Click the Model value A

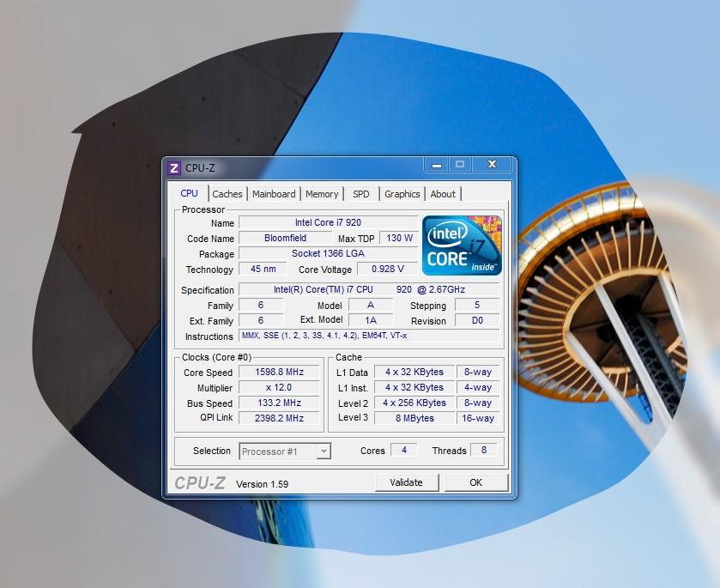371,305
